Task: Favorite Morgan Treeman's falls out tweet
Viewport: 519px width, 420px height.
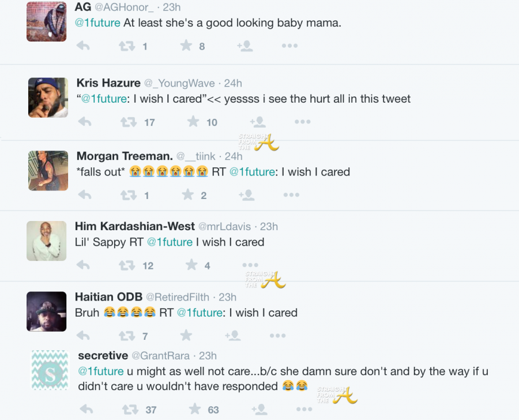Action: point(187,196)
